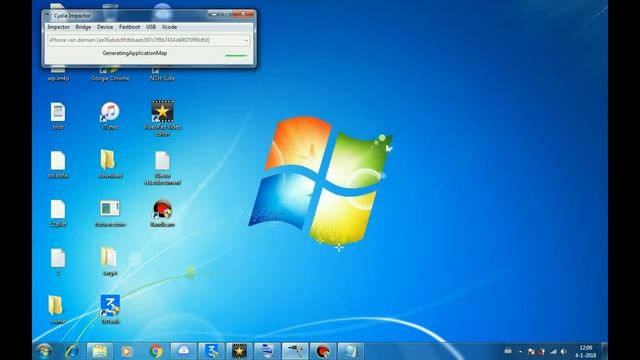Select the 3uTools desktop shortcut
This screenshot has height=360, width=640.
click(x=110, y=309)
